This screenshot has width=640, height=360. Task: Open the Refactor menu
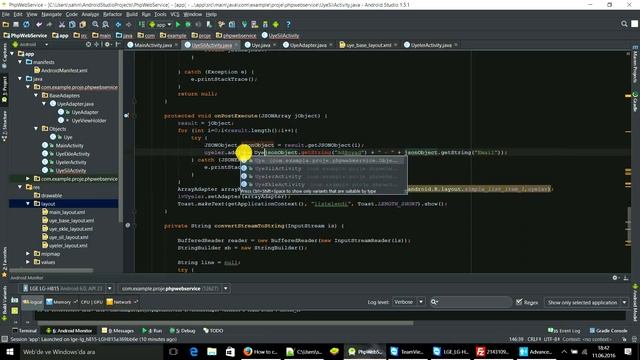pyautogui.click(x=112, y=14)
